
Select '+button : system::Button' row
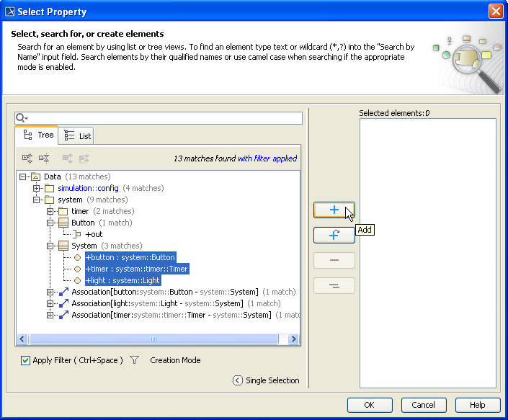pos(130,257)
